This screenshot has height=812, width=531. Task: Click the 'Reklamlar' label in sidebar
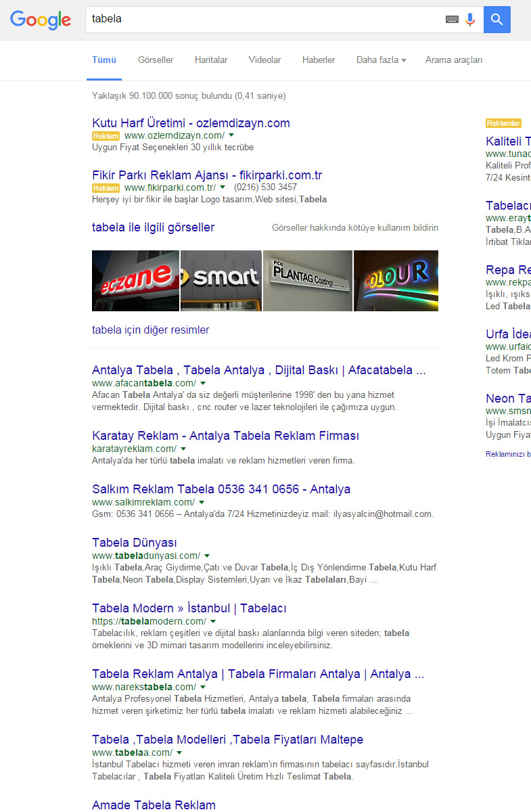pos(503,123)
